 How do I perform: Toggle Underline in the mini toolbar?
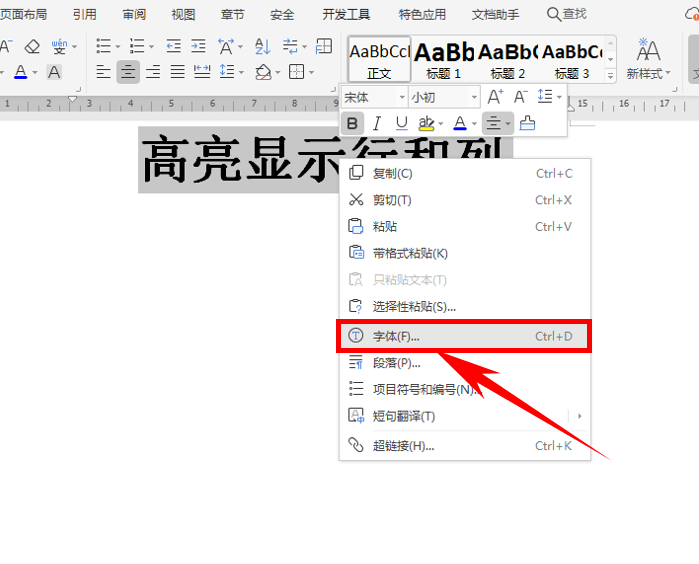pos(402,123)
